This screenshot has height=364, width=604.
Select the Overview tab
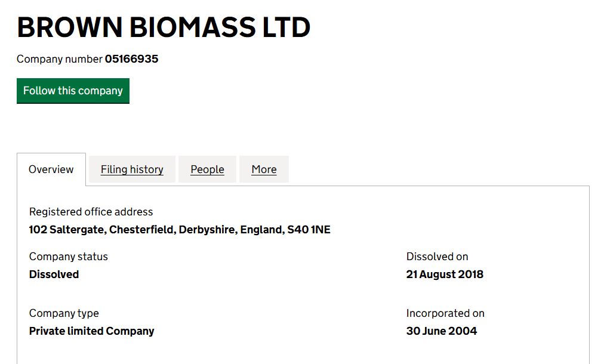pyautogui.click(x=51, y=169)
